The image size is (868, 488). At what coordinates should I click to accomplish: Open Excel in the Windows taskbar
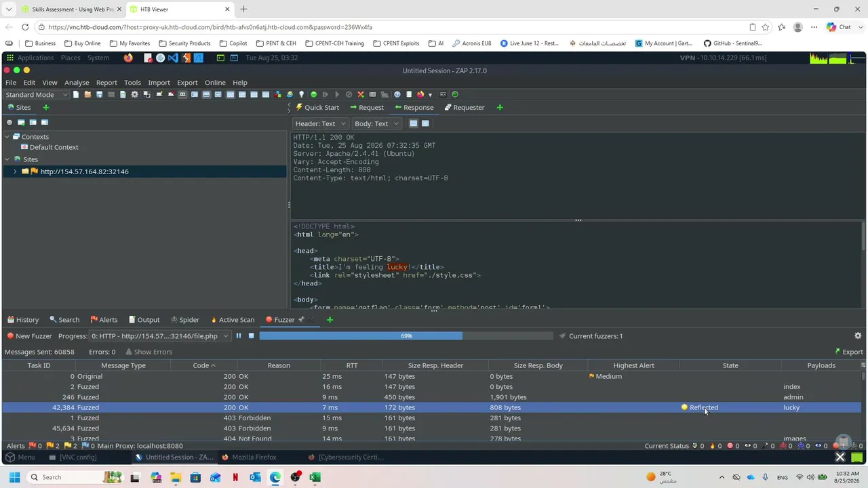315,477
